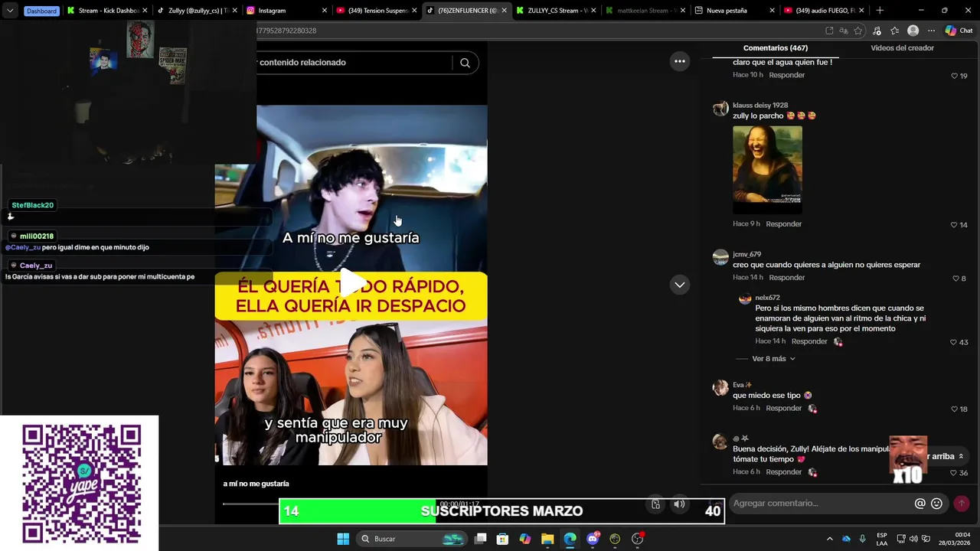Open Task View on taskbar
This screenshot has width=980, height=551.
pos(481,539)
